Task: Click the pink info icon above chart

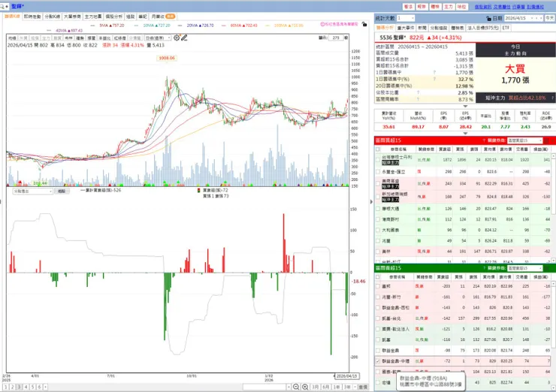Action: (x=322, y=24)
